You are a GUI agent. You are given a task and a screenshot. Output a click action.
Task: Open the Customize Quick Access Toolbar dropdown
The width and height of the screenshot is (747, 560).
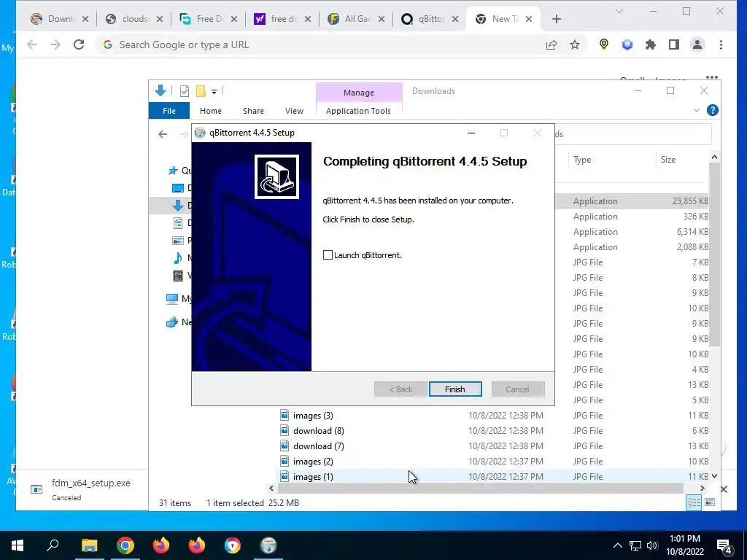pyautogui.click(x=214, y=91)
